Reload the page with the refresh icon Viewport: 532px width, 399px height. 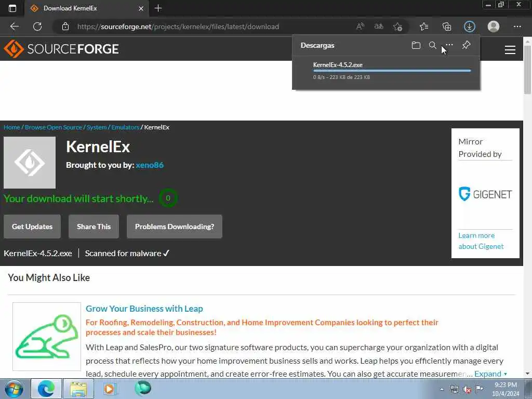37,26
